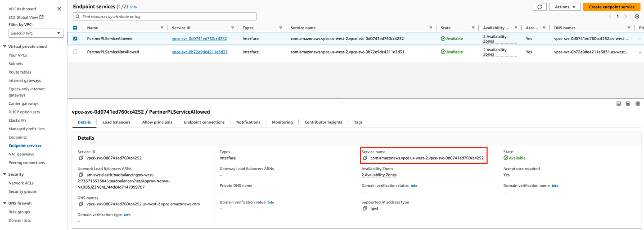Open Info link for Domain verification name
Image resolution: width=644 pixels, height=230 pixels.
tap(555, 186)
